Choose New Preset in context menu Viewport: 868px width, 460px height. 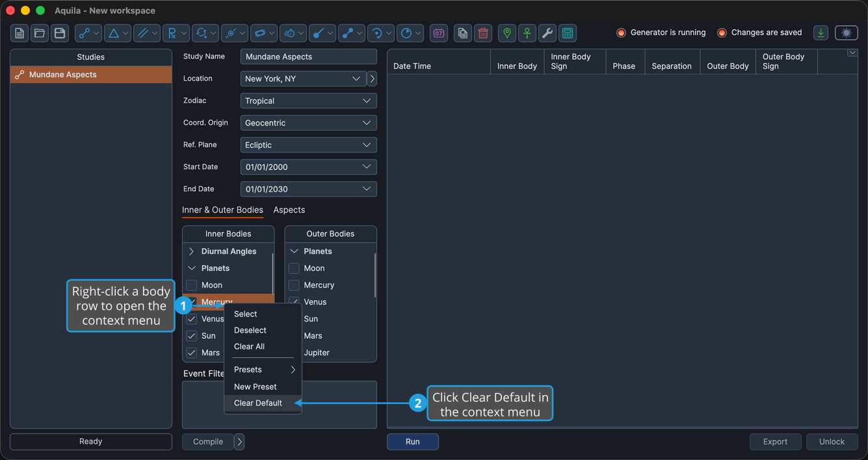[263, 387]
